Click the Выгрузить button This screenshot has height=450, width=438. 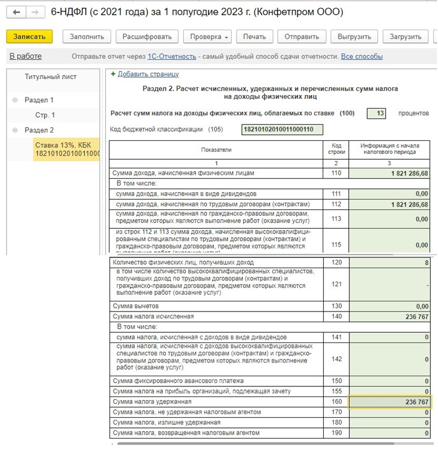tap(354, 37)
